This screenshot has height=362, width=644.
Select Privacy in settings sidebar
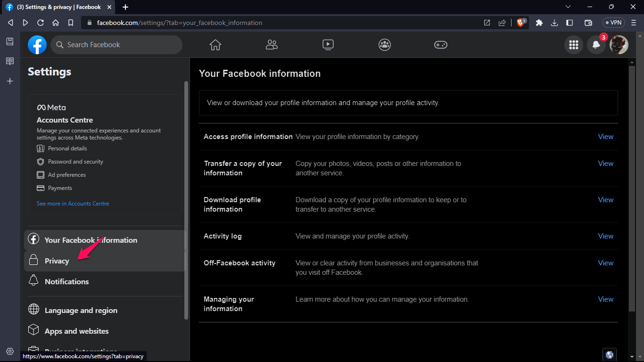click(x=104, y=261)
